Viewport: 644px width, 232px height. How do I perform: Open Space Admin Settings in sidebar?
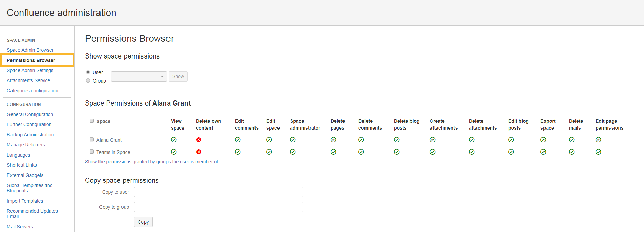pyautogui.click(x=30, y=70)
